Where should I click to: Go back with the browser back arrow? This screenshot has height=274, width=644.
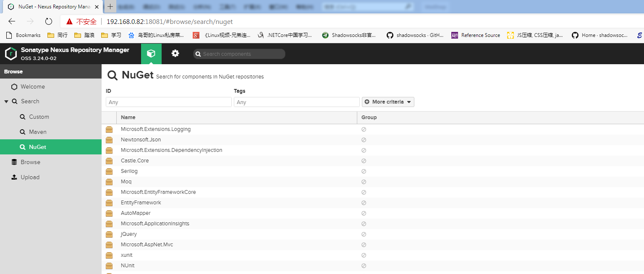pos(12,21)
